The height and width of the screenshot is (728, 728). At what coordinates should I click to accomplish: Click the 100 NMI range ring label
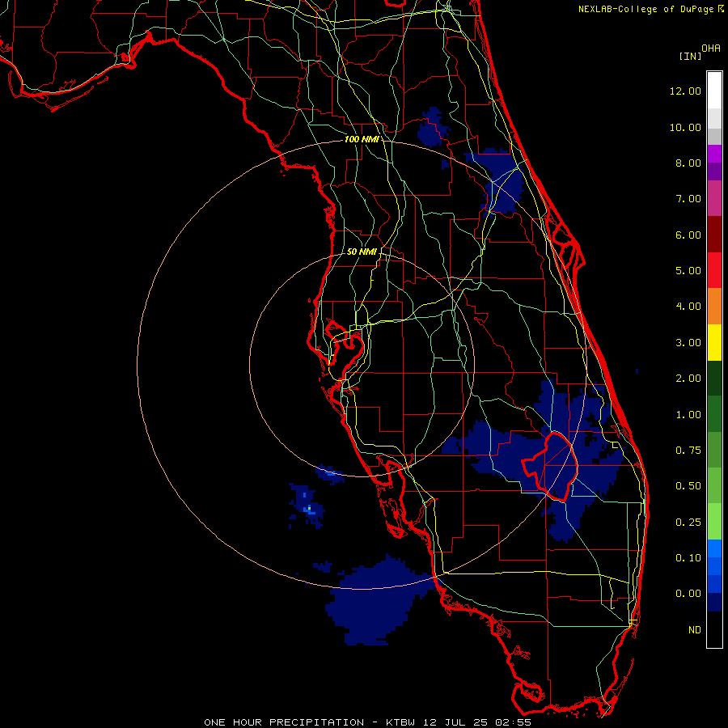coord(361,139)
